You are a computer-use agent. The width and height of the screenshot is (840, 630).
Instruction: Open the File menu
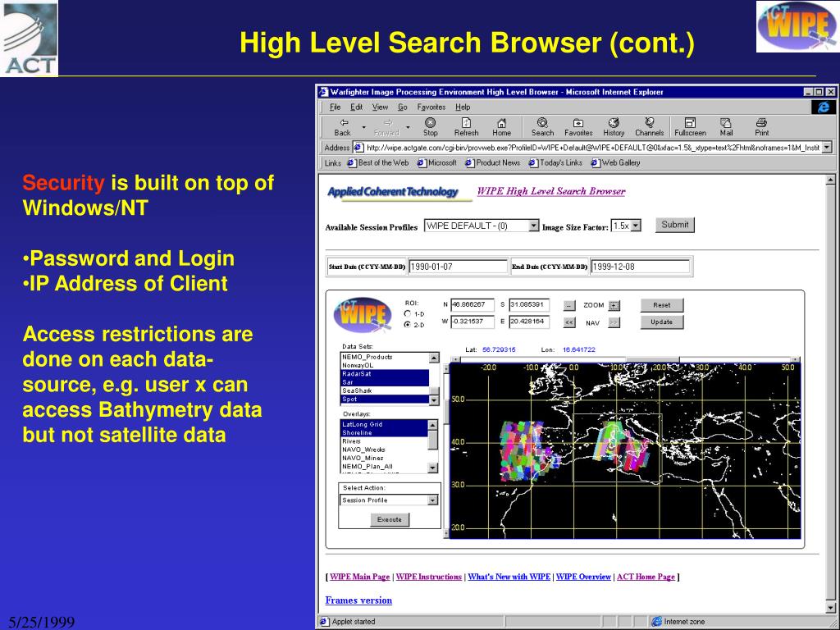tap(336, 107)
